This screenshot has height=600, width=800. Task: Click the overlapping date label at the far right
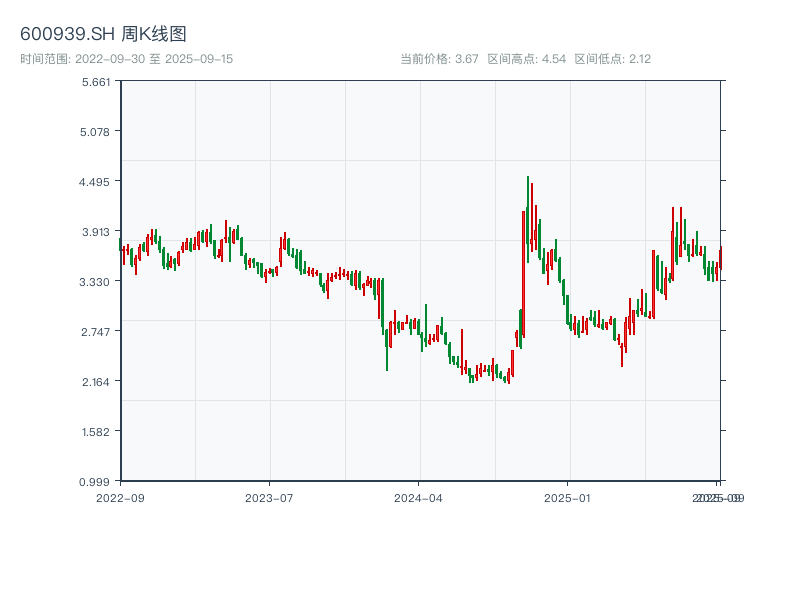(x=718, y=497)
